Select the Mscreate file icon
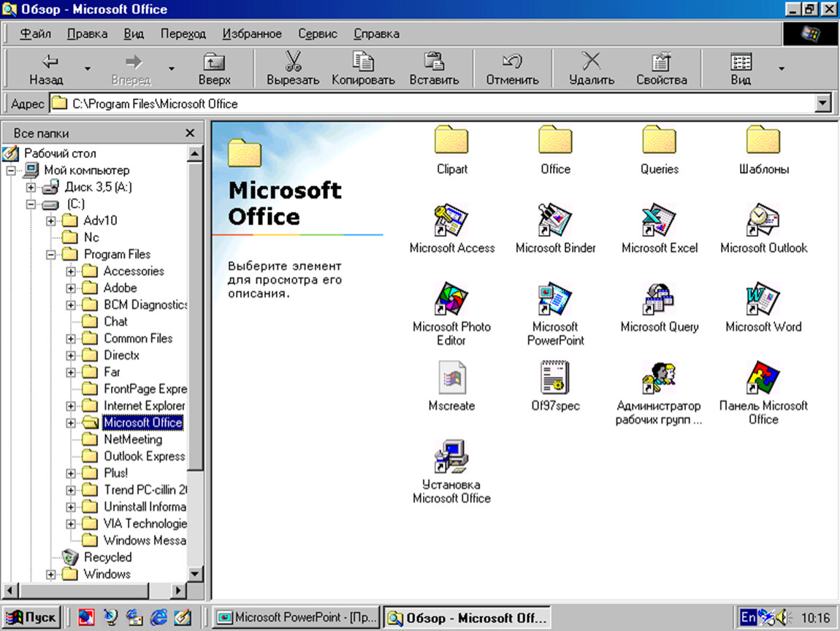The height and width of the screenshot is (631, 840). click(x=451, y=378)
